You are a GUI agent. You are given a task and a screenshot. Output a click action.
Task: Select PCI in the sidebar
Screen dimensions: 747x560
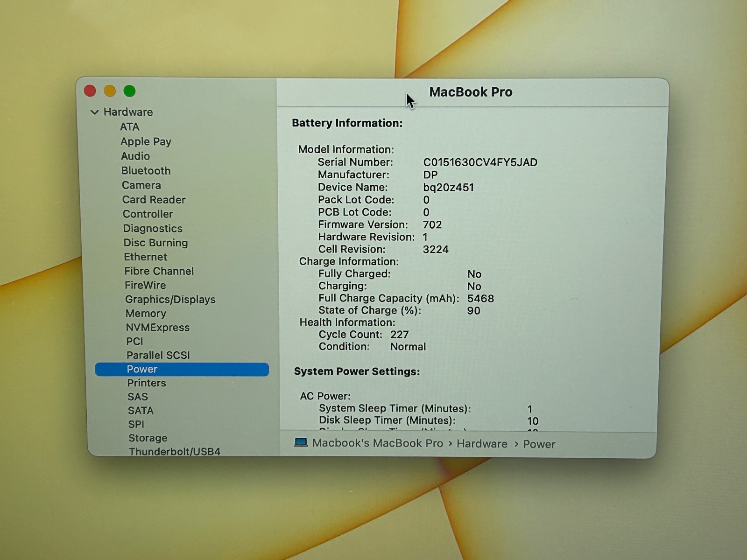134,342
